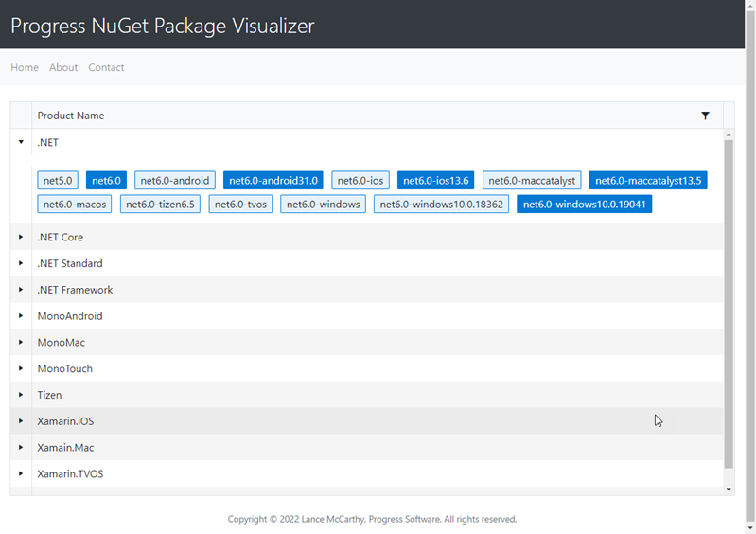Select the net6.0-maccatalyst chip

tap(532, 181)
